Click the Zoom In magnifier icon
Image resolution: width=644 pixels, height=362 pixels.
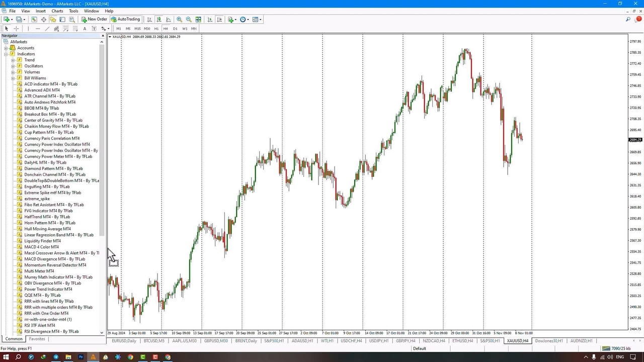(x=179, y=20)
